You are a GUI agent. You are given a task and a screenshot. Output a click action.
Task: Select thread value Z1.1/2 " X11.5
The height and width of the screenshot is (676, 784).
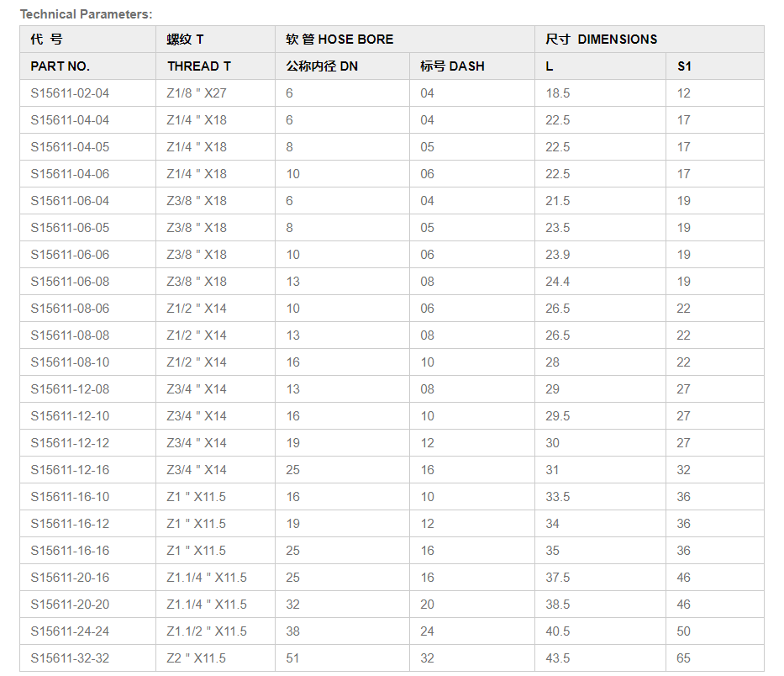(207, 631)
